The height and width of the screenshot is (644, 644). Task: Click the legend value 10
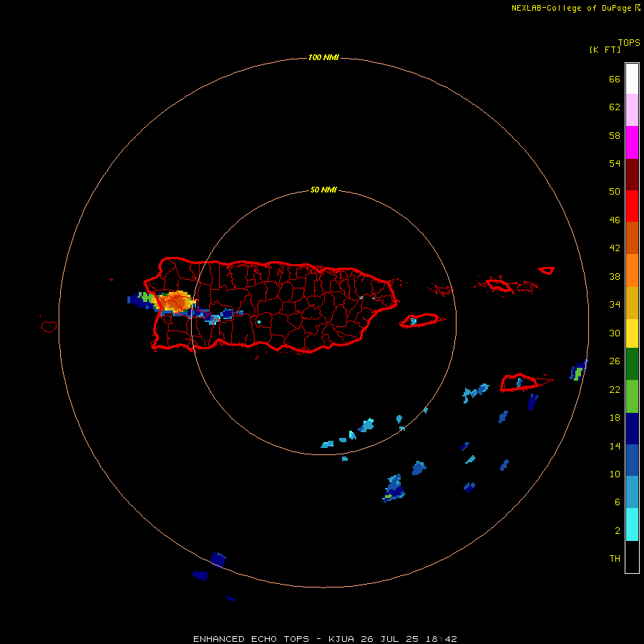615,474
